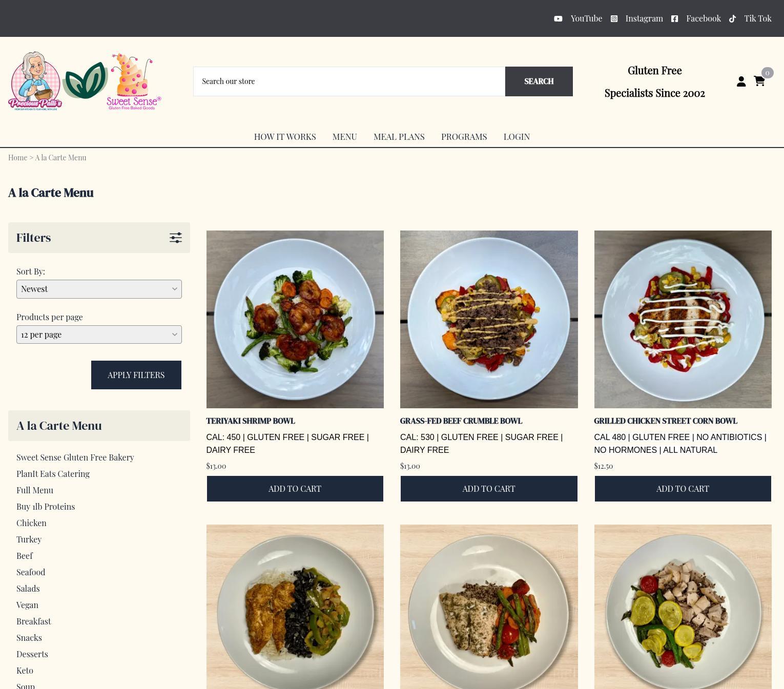Select HOW IT WORKS in navigation
The height and width of the screenshot is (689, 784).
(x=285, y=137)
